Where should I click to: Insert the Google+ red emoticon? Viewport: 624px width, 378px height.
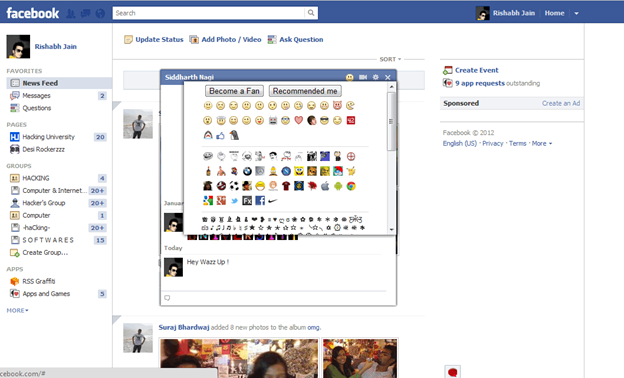point(221,201)
